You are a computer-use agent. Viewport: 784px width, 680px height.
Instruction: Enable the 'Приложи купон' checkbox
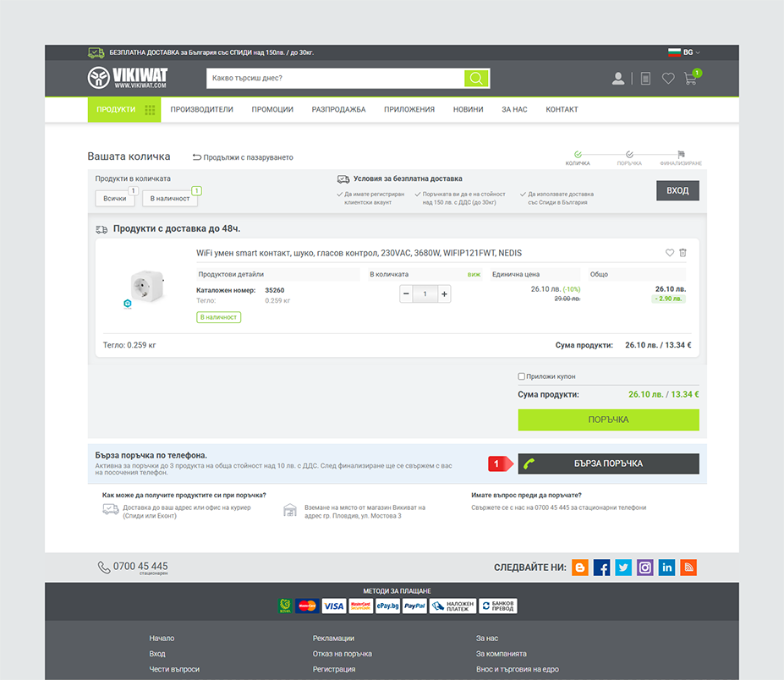(x=522, y=376)
